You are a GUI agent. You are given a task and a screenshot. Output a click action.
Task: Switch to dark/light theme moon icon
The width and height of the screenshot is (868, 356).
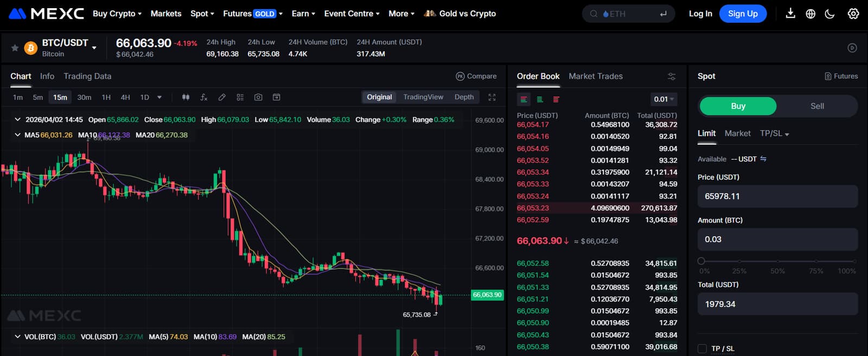tap(829, 14)
